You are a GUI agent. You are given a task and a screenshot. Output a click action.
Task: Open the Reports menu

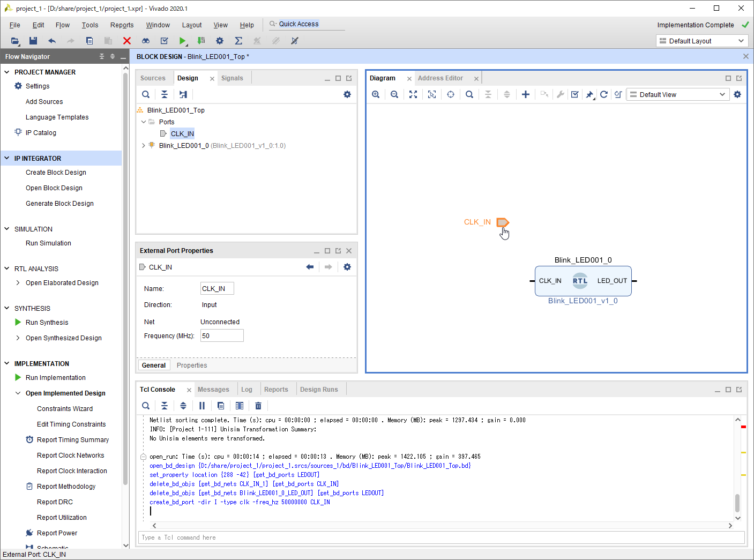point(122,25)
